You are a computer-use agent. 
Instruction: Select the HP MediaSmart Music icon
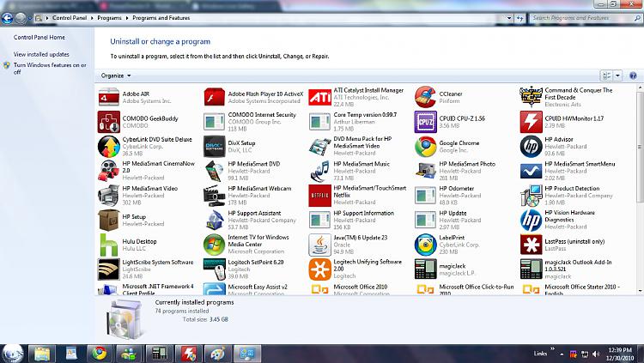pos(320,171)
